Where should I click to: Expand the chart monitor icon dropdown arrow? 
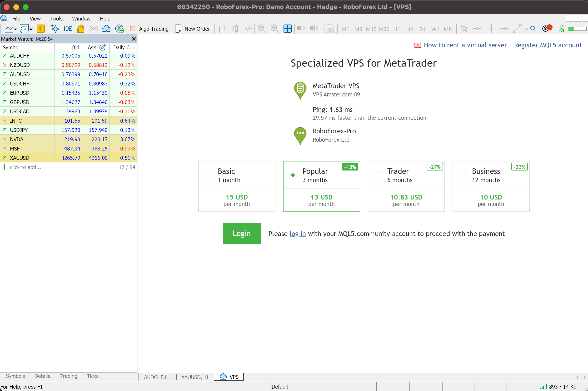[x=31, y=30]
